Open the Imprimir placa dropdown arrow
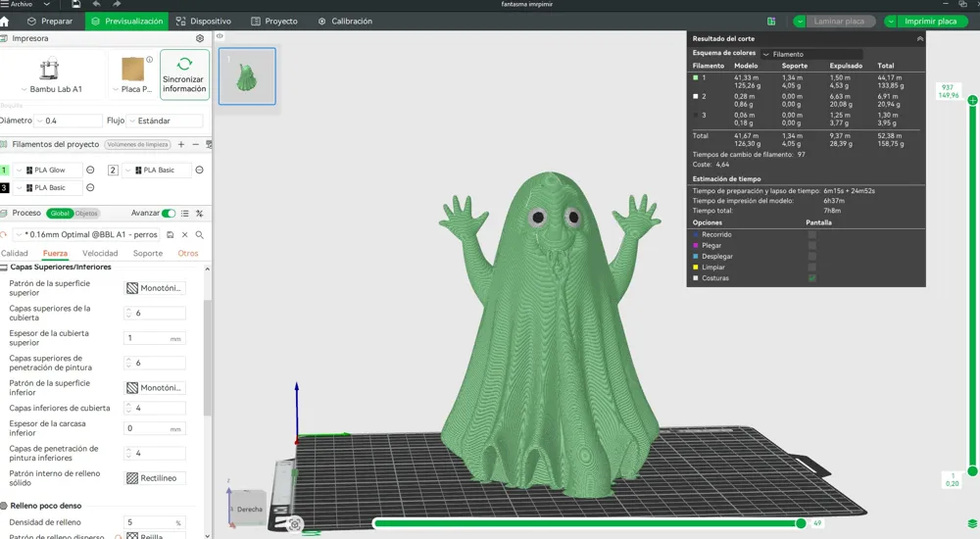This screenshot has width=980, height=539. (x=890, y=22)
